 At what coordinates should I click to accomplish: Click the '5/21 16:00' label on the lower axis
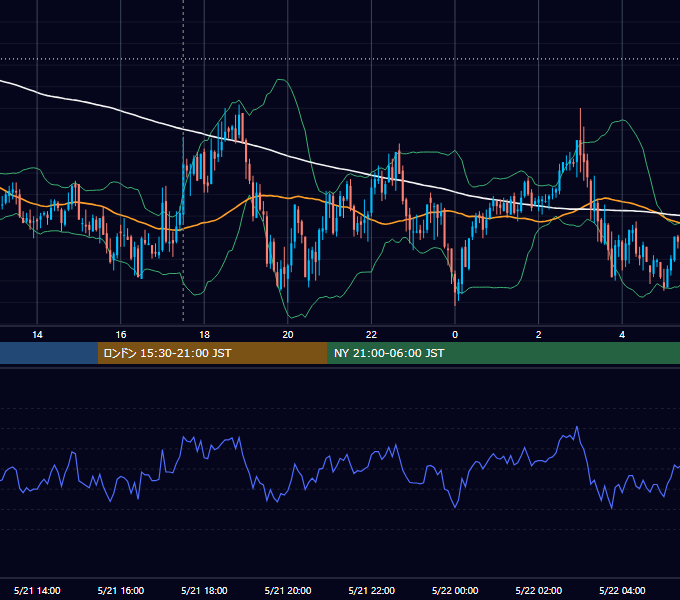pyautogui.click(x=121, y=590)
